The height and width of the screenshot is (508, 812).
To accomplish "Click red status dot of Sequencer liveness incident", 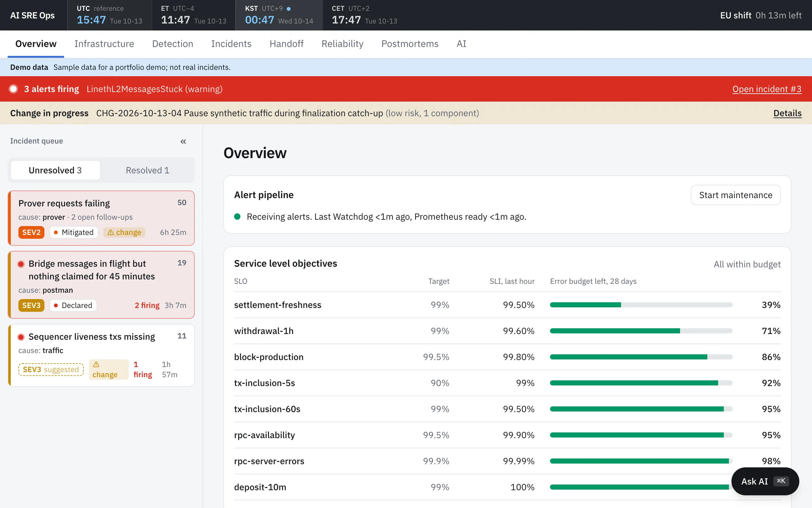I will click(x=21, y=337).
